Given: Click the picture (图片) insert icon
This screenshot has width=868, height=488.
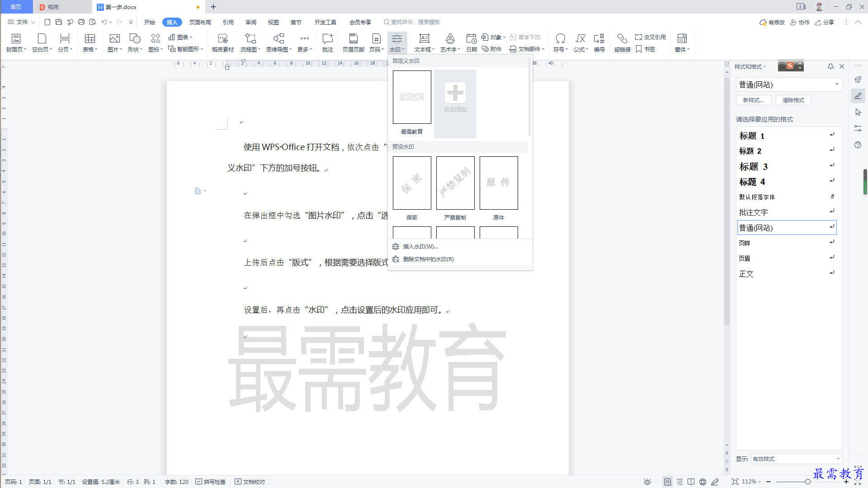Looking at the screenshot, I should [115, 39].
